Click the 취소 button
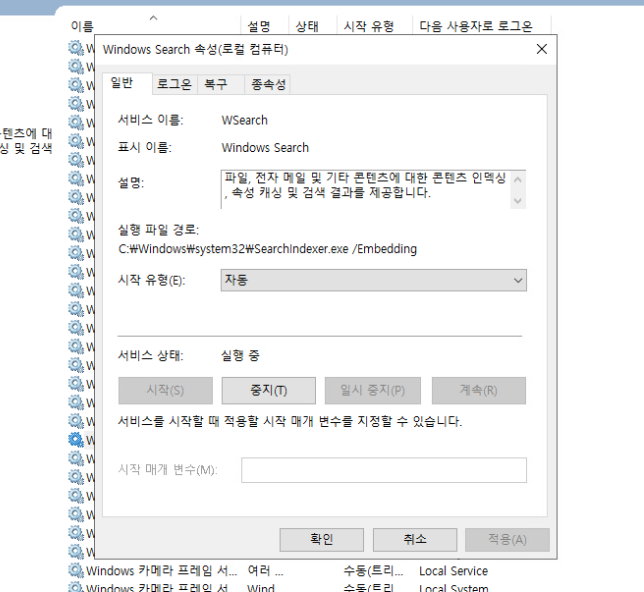This screenshot has width=644, height=592. coord(415,539)
